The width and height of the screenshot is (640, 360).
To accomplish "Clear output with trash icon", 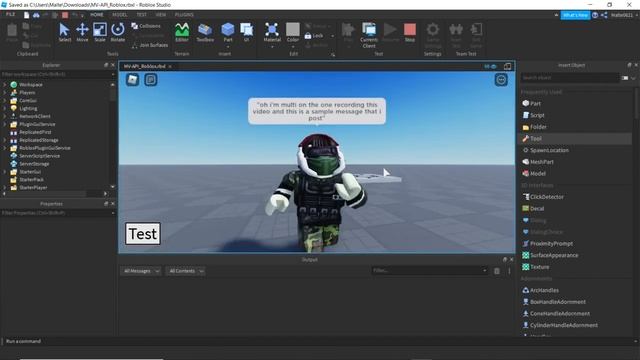I will click(x=497, y=271).
